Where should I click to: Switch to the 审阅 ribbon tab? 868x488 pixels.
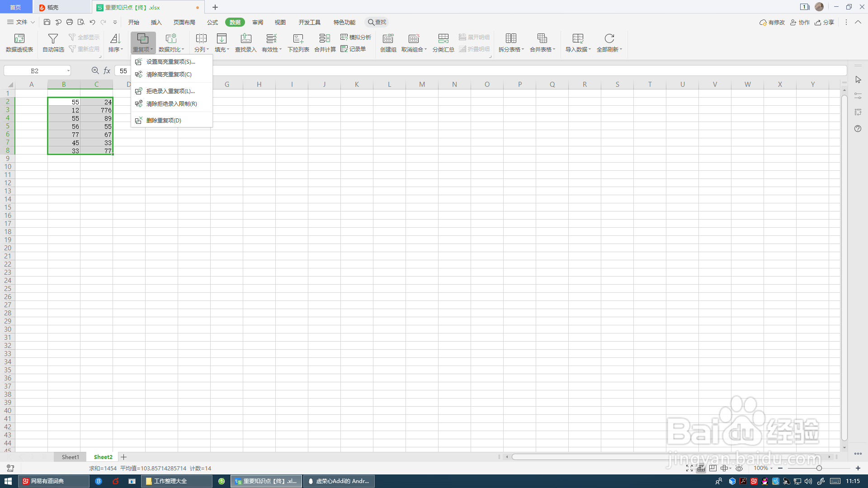258,22
